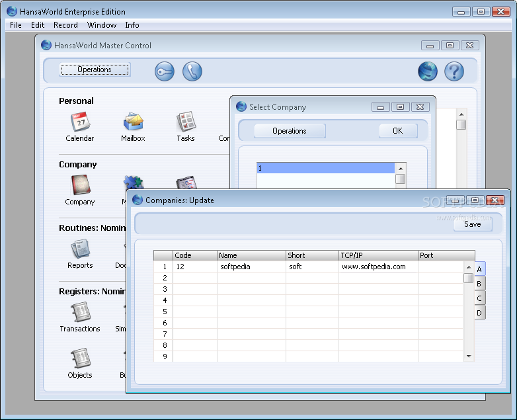517x420 pixels.
Task: Click the Name cell softpedia
Action: [251, 267]
